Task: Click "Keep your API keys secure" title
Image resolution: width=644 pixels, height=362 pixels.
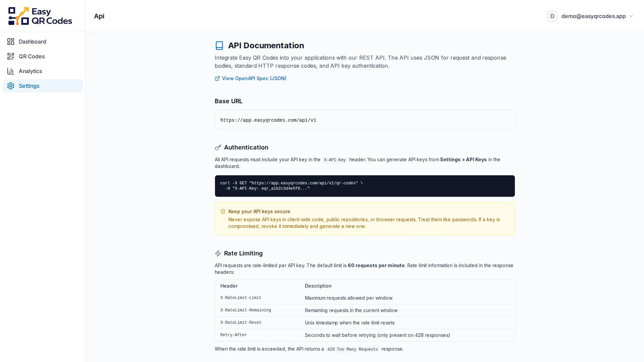Action: coord(259,212)
